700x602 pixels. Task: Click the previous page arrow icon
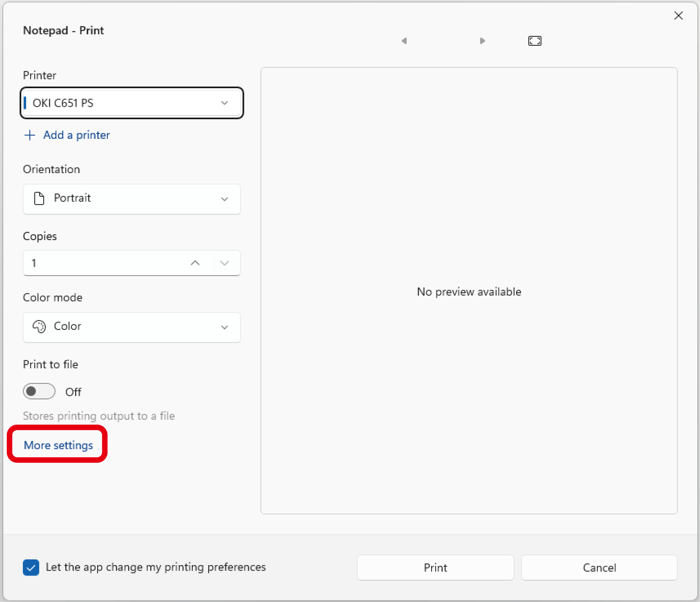point(404,41)
